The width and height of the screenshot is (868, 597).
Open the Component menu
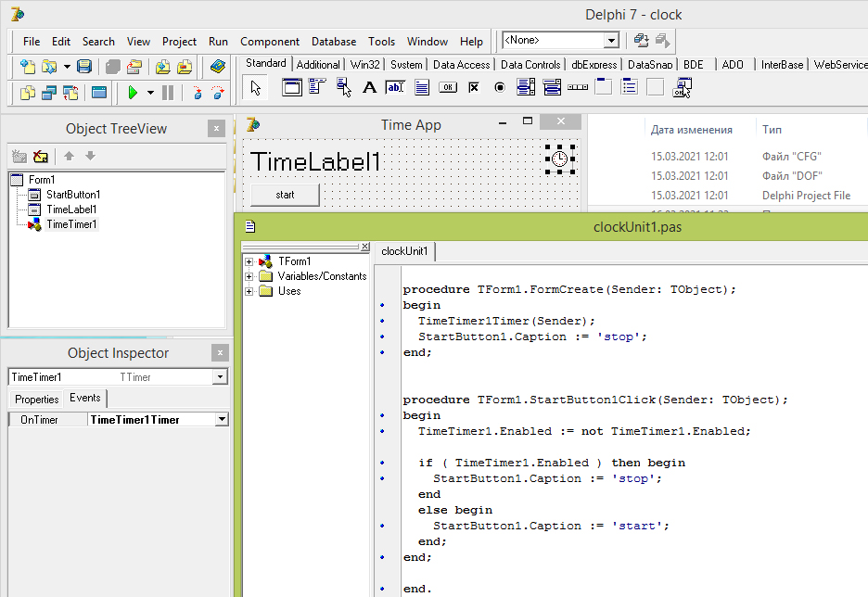270,42
